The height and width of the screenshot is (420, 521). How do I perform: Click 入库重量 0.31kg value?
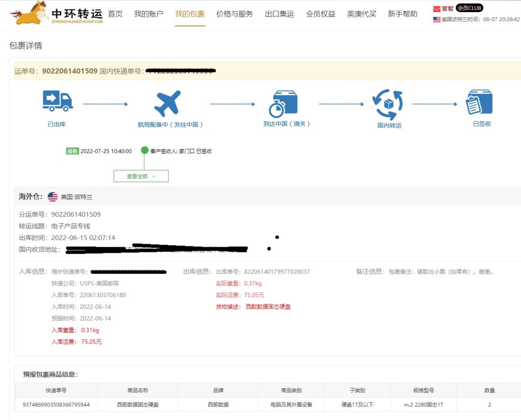90,330
